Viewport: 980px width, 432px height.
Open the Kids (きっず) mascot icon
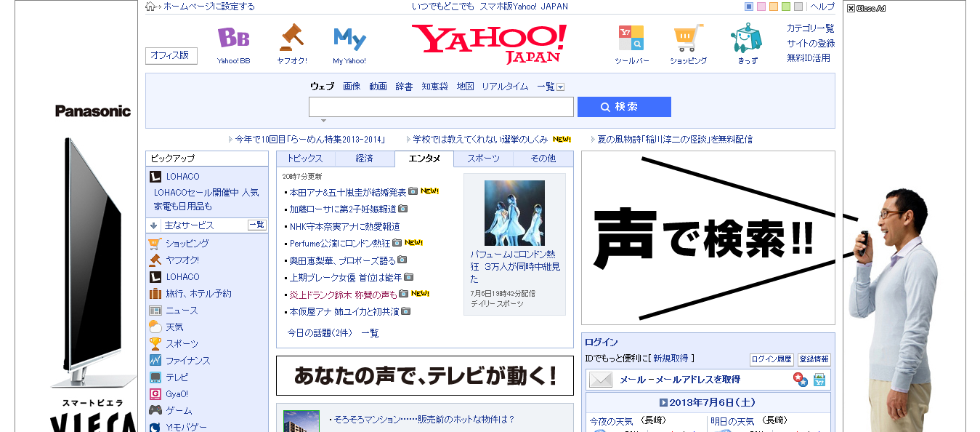[x=747, y=38]
